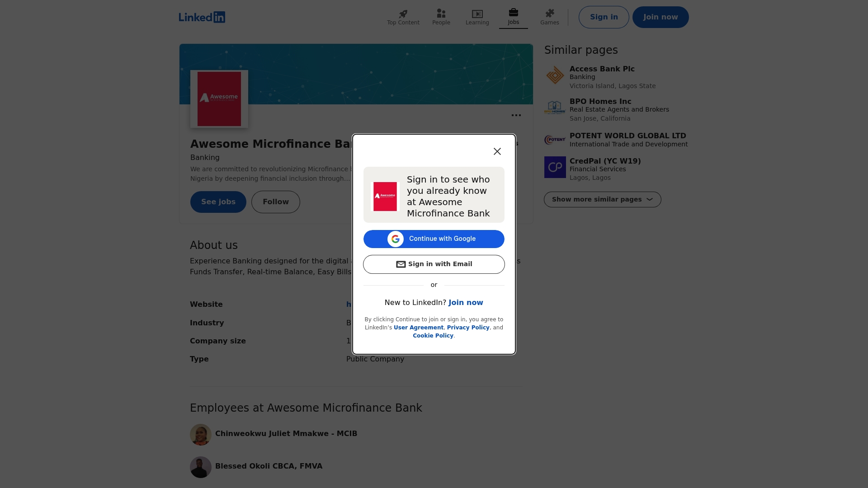Click the Join now header button
Image resolution: width=868 pixels, height=488 pixels.
(660, 17)
